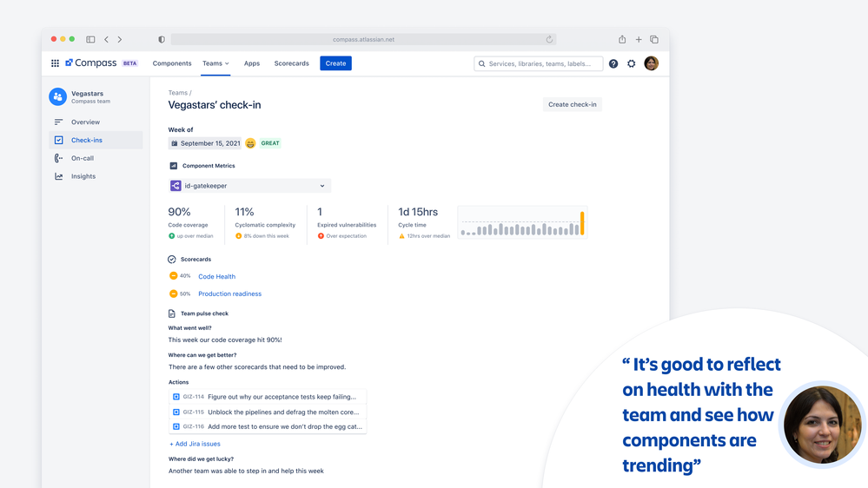The height and width of the screenshot is (488, 868).
Task: Click the highlighted orange bar in chart
Action: pos(582,223)
